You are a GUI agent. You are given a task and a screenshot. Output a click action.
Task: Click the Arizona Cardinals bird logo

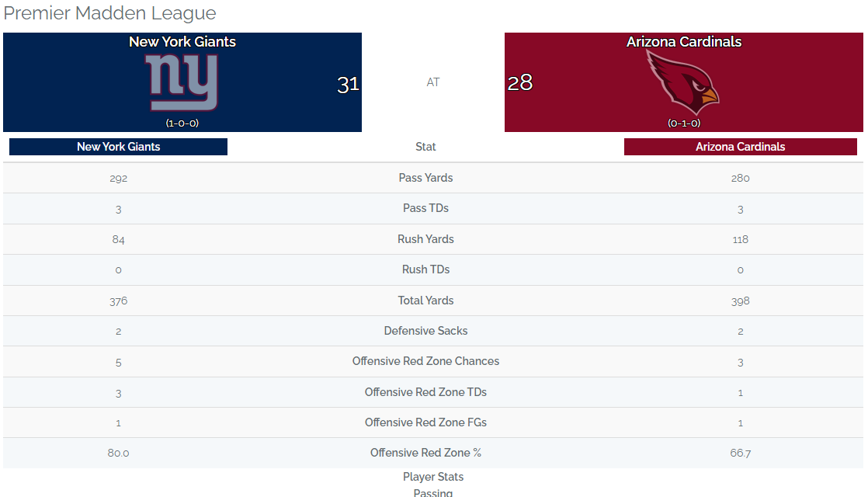[x=683, y=82]
